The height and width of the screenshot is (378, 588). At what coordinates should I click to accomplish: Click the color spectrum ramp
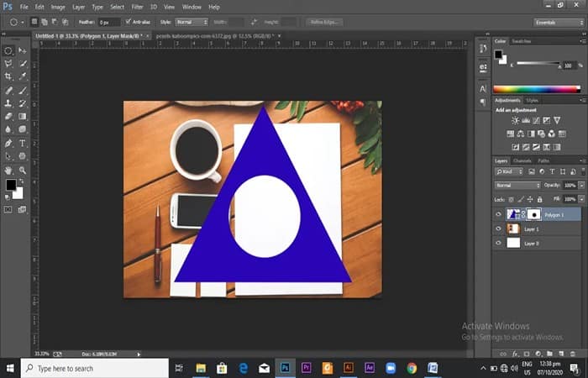537,89
